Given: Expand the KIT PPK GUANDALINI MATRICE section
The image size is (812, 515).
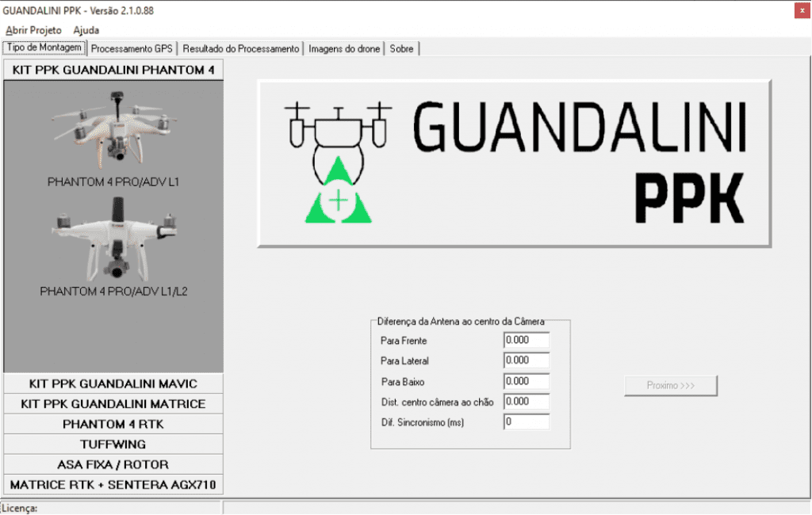Looking at the screenshot, I should (x=113, y=404).
